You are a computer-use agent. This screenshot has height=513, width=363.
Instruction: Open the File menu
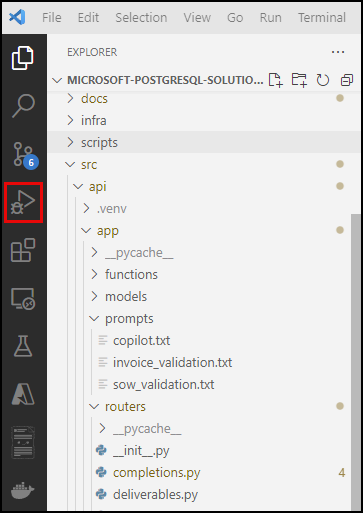pos(52,17)
